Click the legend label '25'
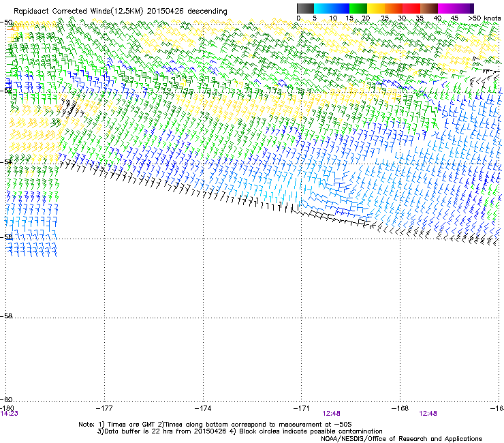504x443 pixels. 385,18
